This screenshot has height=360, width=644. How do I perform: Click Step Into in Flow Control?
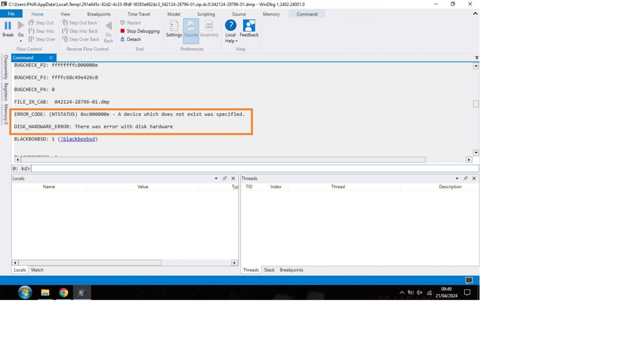41,31
